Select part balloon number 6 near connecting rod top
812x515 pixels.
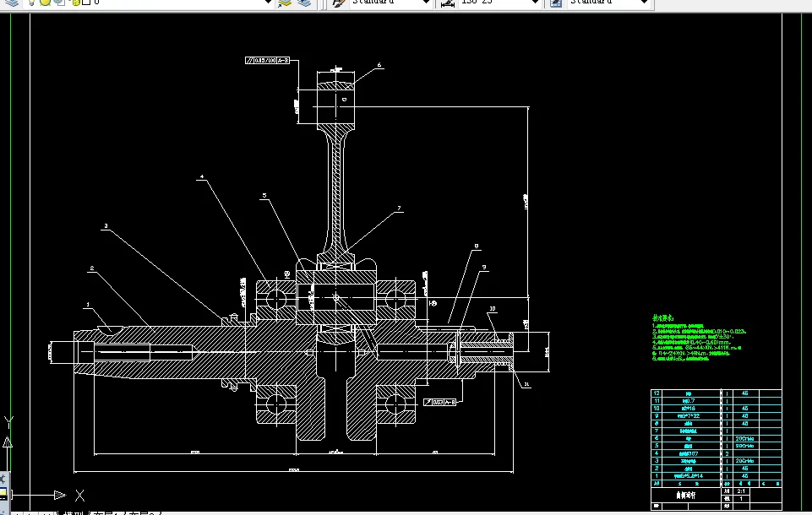(379, 65)
